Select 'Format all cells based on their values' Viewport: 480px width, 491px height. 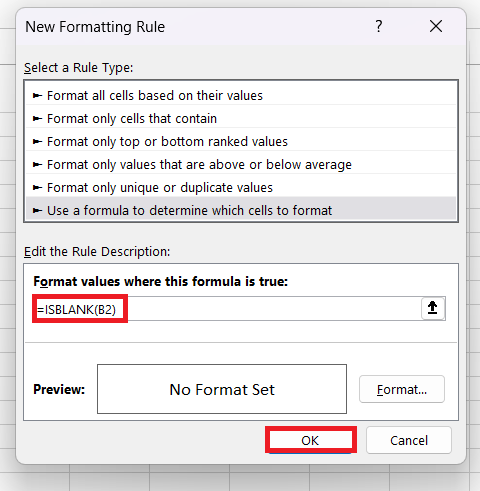point(241,96)
